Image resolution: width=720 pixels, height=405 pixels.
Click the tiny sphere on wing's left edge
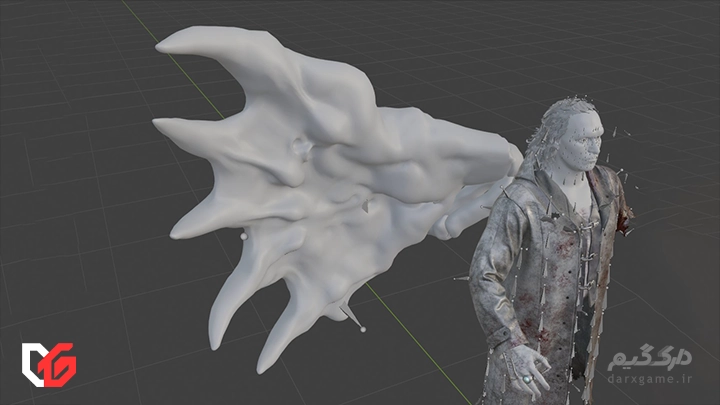pos(243,236)
